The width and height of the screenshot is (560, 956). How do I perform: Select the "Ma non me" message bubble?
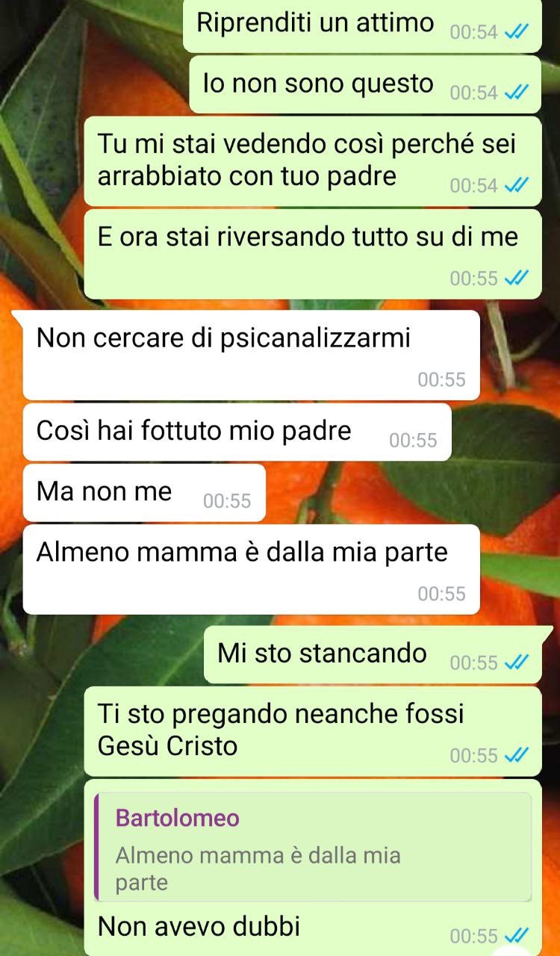(144, 492)
